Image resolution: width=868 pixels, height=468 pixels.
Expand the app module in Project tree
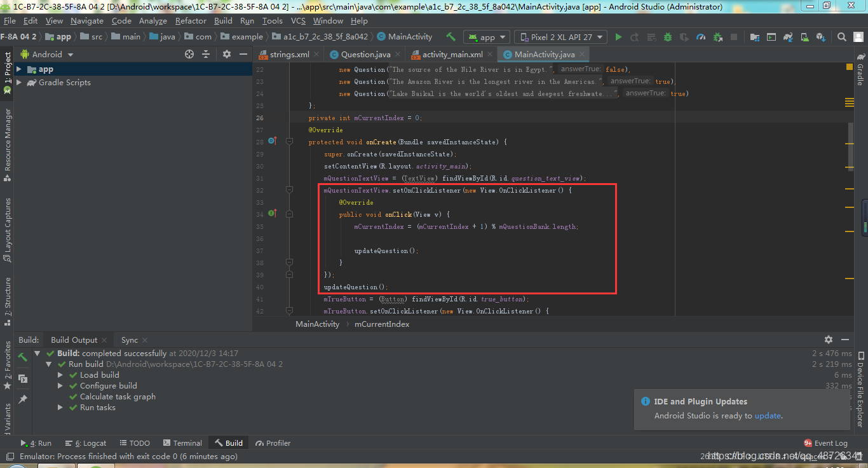(x=19, y=69)
